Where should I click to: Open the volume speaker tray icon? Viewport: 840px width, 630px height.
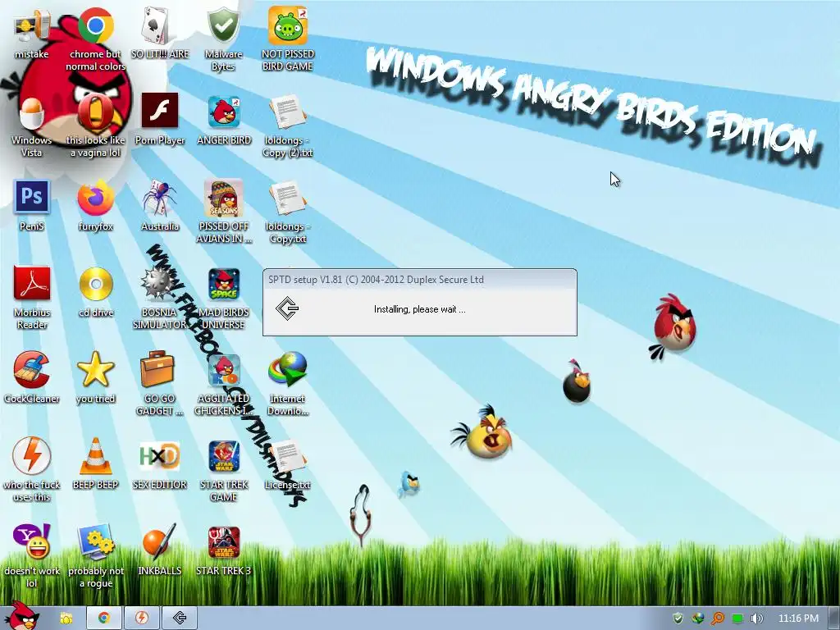coord(757,619)
